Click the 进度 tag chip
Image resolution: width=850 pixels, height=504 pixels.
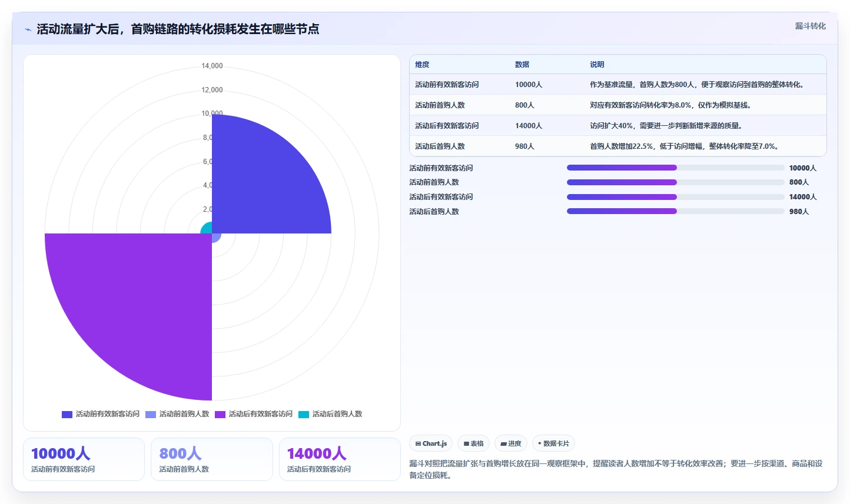point(510,443)
